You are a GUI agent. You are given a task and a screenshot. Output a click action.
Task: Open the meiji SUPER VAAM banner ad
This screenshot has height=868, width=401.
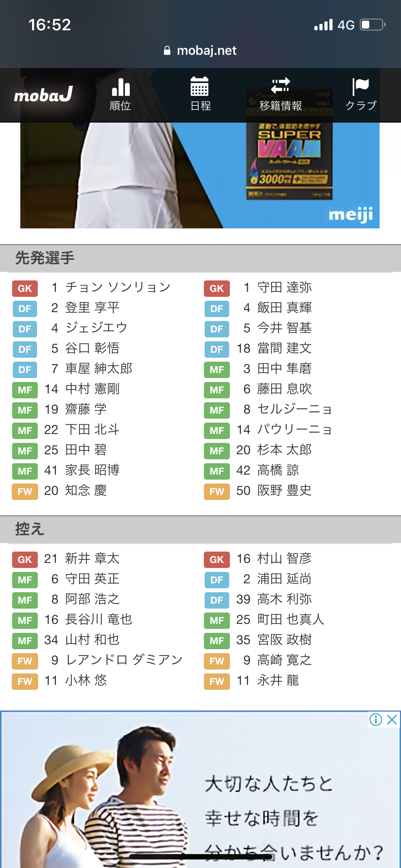point(200,175)
